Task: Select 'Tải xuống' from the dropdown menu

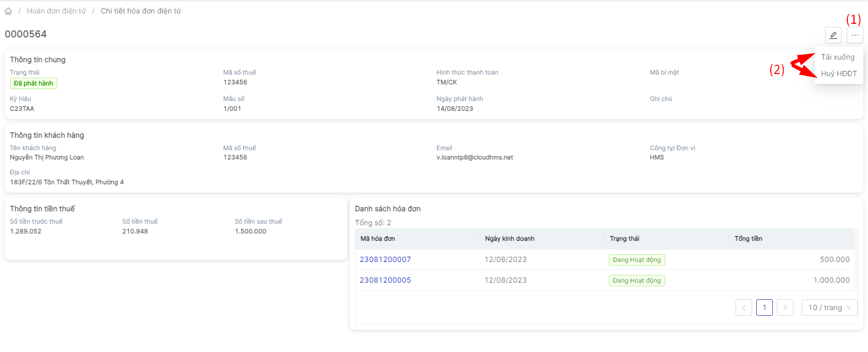Action: [837, 57]
